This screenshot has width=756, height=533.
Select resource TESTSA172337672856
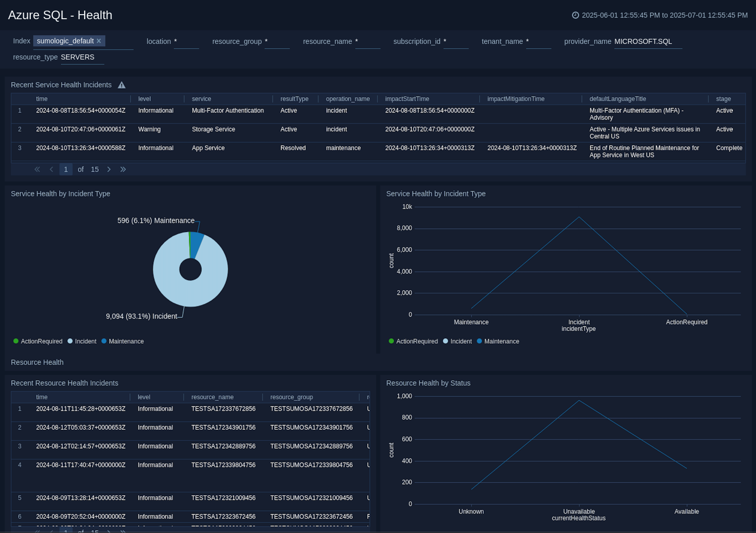point(223,409)
